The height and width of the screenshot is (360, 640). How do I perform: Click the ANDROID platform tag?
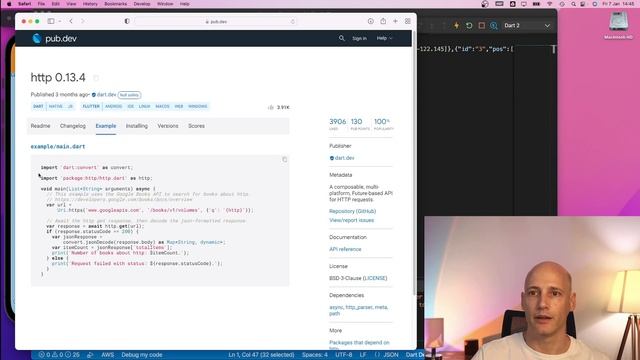(113, 107)
